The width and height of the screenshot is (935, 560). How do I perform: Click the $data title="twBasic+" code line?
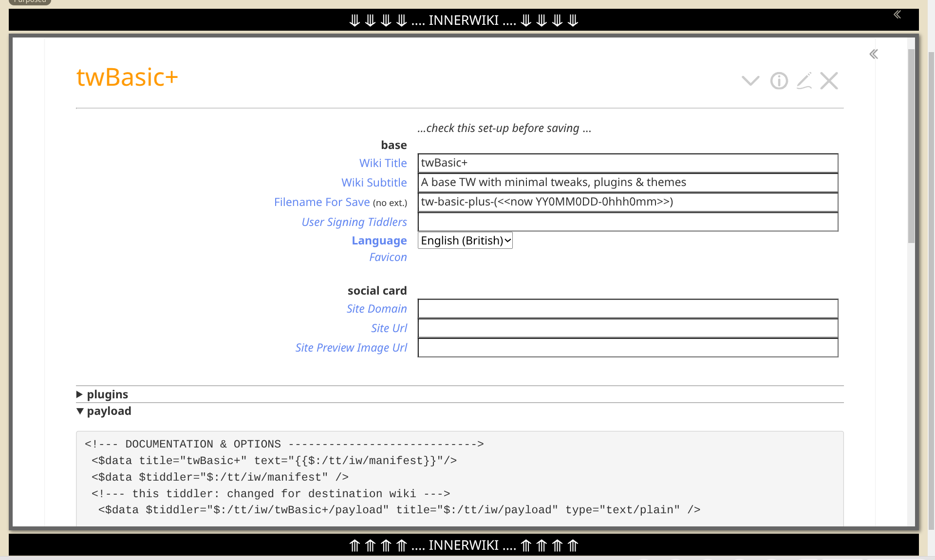tap(274, 461)
